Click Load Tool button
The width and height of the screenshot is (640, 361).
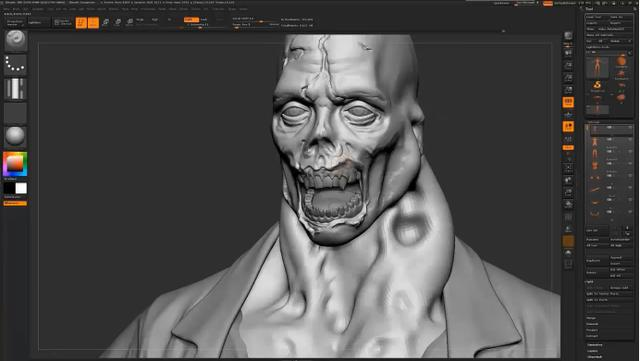point(596,17)
